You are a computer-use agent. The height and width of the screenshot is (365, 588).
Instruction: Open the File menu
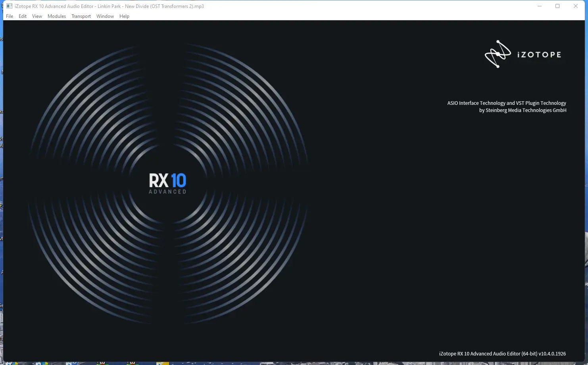[x=10, y=16]
